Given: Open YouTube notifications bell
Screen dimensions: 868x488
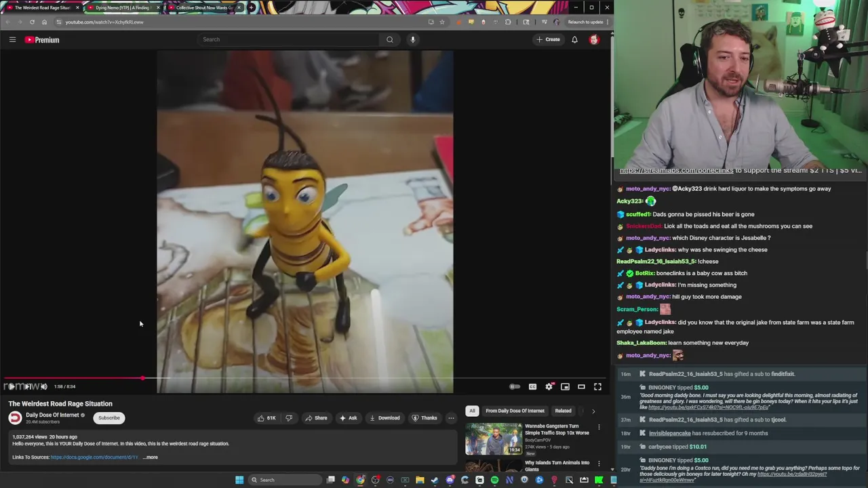Looking at the screenshot, I should pyautogui.click(x=574, y=39).
